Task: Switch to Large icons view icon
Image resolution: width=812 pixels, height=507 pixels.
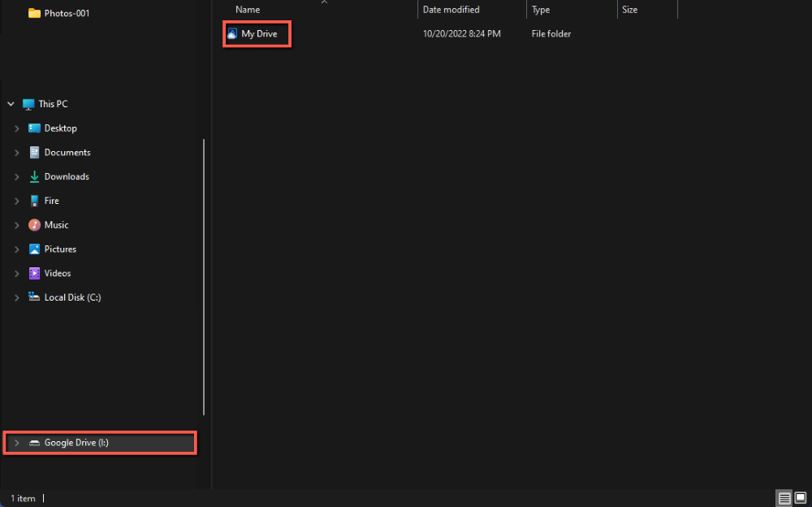Action: pyautogui.click(x=801, y=499)
